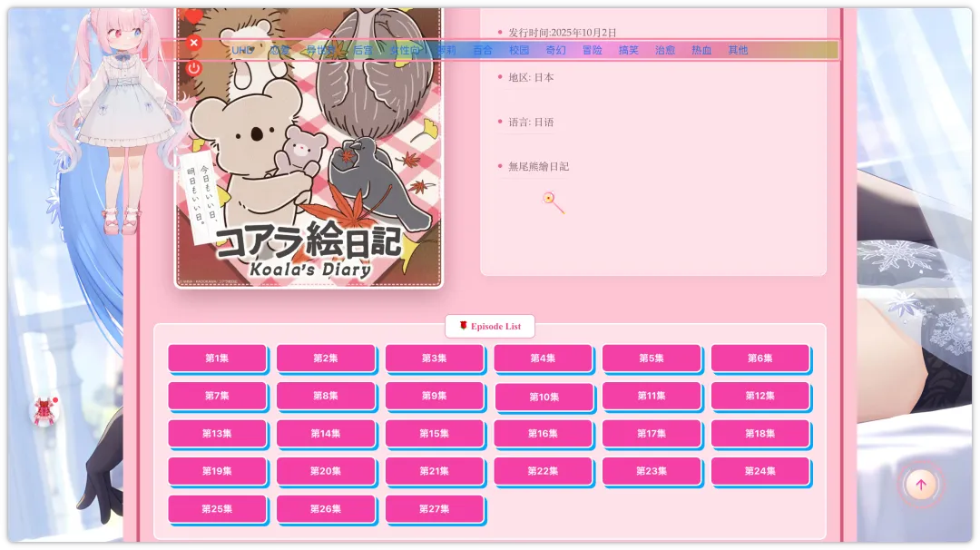This screenshot has width=980, height=550.
Task: Click the release date text 2025年10月2日
Action: (x=583, y=33)
